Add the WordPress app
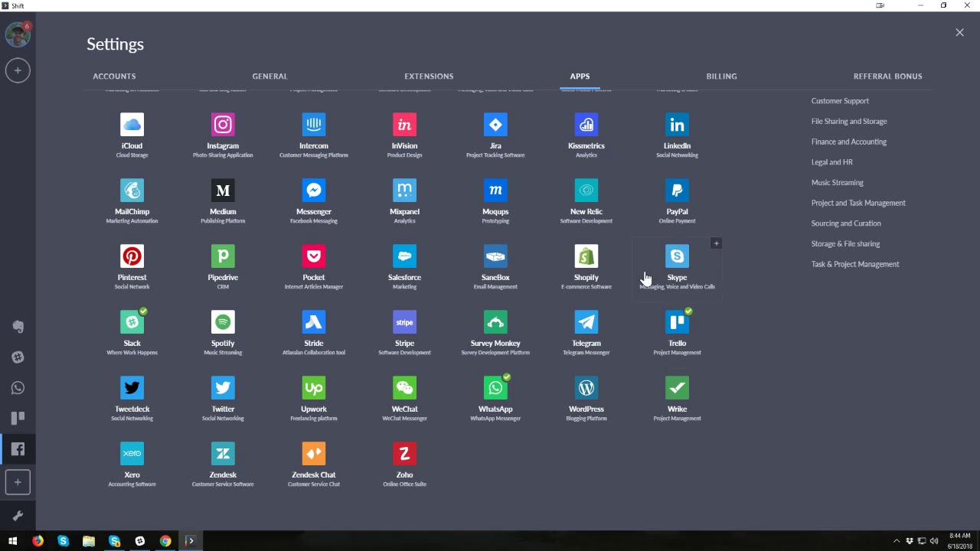Screen dimensions: 980x551 point(586,388)
